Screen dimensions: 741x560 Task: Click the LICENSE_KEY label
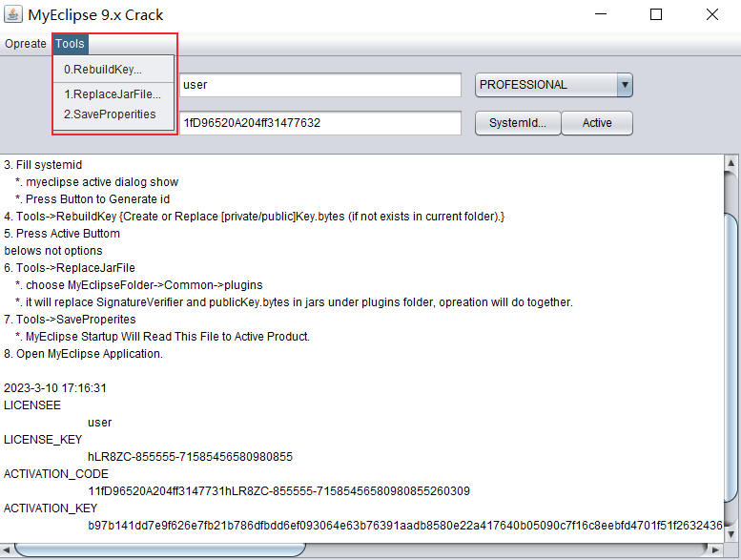(43, 440)
